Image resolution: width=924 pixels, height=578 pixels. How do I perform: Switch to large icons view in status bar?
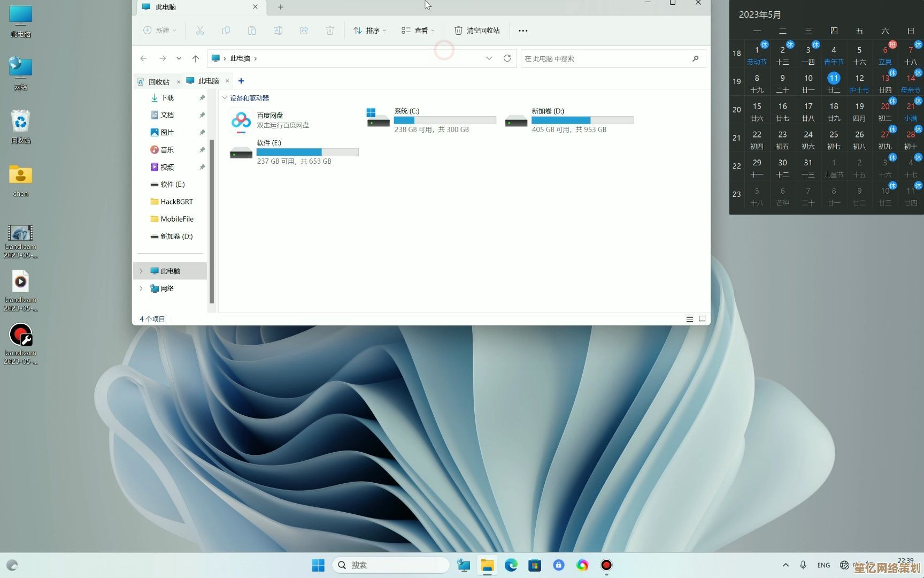click(702, 319)
